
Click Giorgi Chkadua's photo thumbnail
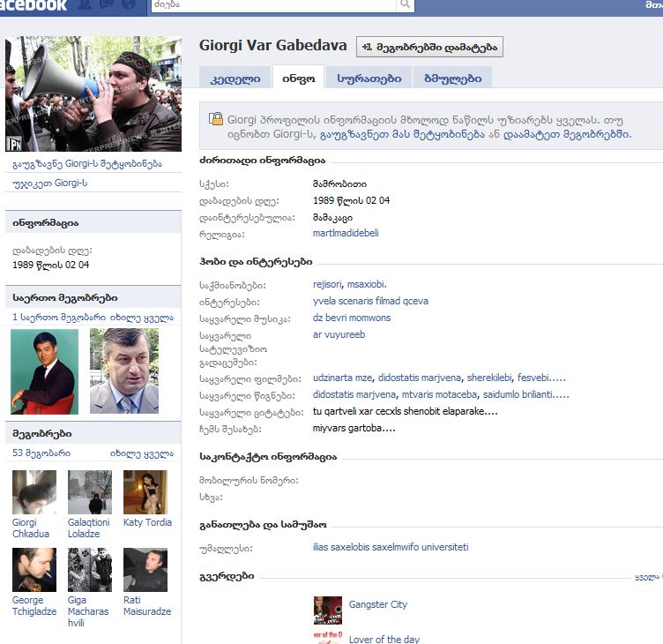34,492
